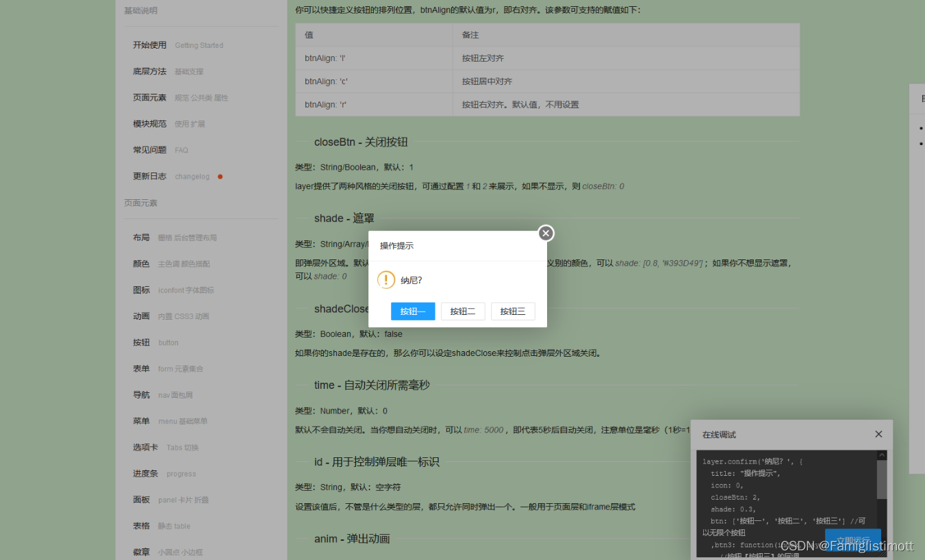This screenshot has width=925, height=560.
Task: Select the 动画 CSS3 animation sidebar entry
Action: (141, 316)
